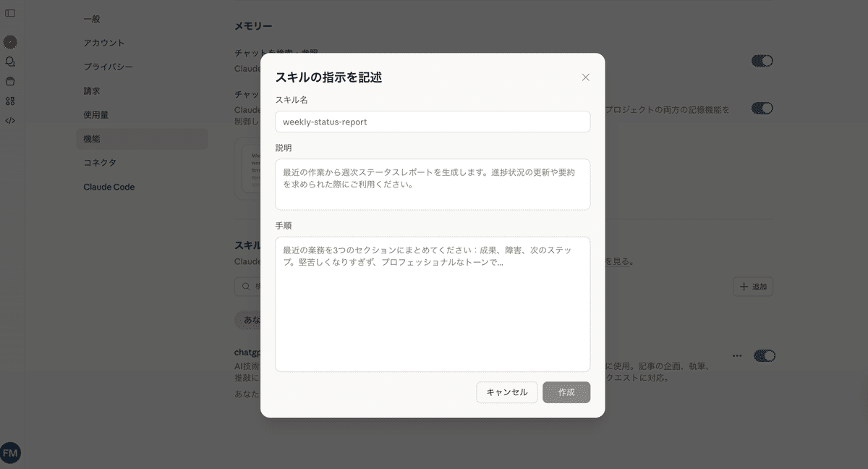Click the スキル名 input field
This screenshot has width=868, height=469.
(x=433, y=122)
